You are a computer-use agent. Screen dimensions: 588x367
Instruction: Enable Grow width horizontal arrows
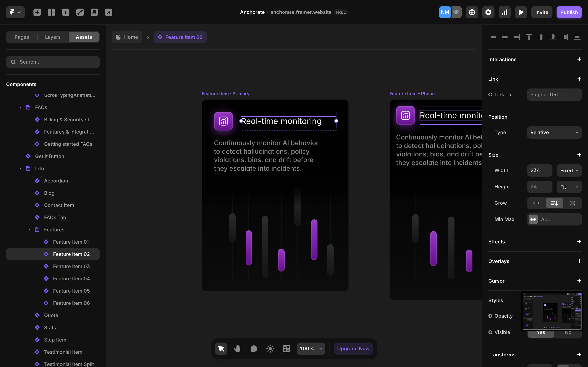coord(536,203)
